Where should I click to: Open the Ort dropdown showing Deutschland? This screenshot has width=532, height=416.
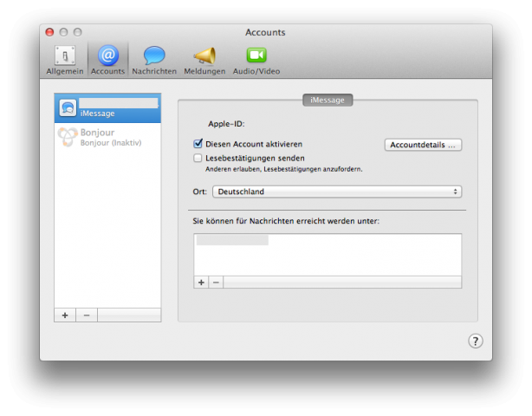click(x=337, y=192)
